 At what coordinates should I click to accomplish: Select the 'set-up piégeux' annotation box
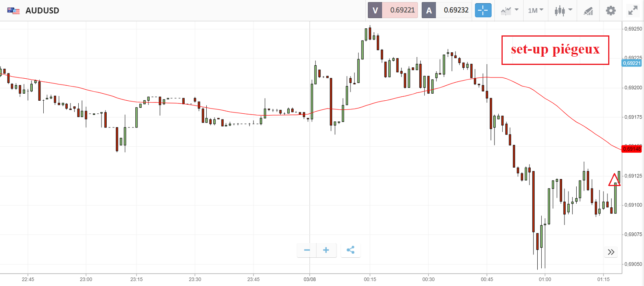click(555, 50)
